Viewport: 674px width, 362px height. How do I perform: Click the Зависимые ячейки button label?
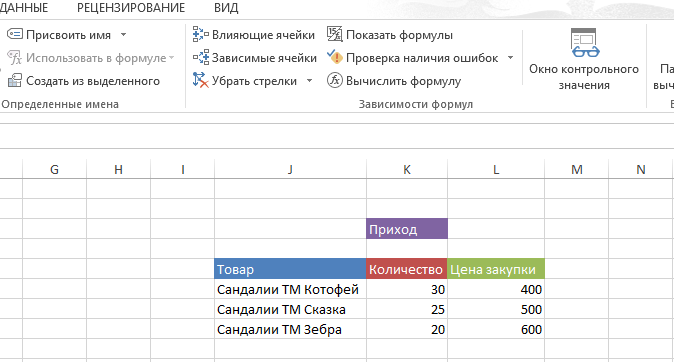pos(264,58)
